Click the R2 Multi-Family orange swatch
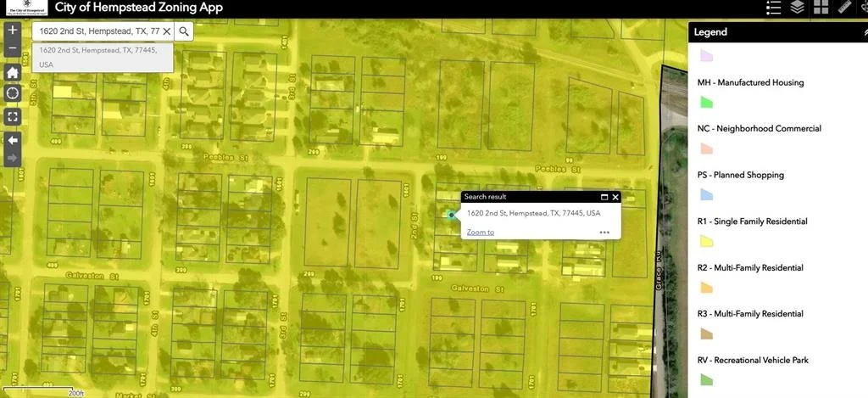Image resolution: width=868 pixels, height=398 pixels. click(x=706, y=287)
